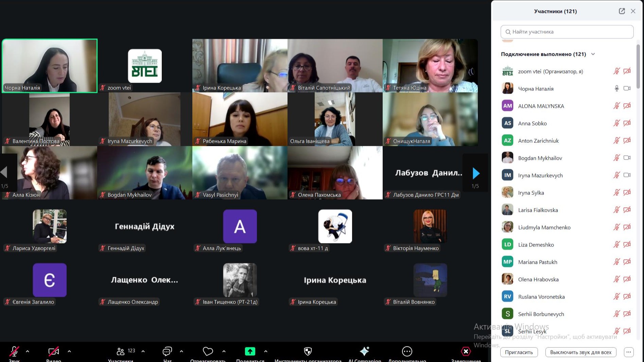Image resolution: width=644 pixels, height=362 pixels.
Task: Click the green Share screen icon
Action: click(250, 351)
